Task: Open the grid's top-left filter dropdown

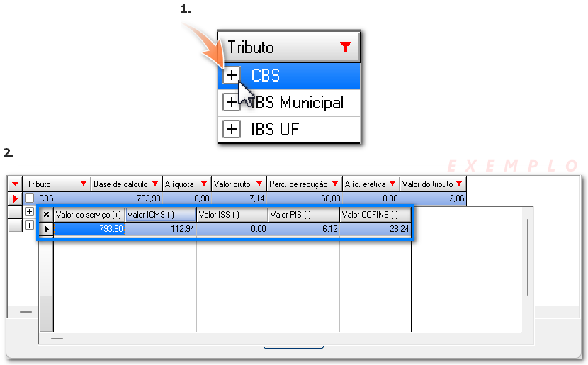Action: (x=15, y=184)
